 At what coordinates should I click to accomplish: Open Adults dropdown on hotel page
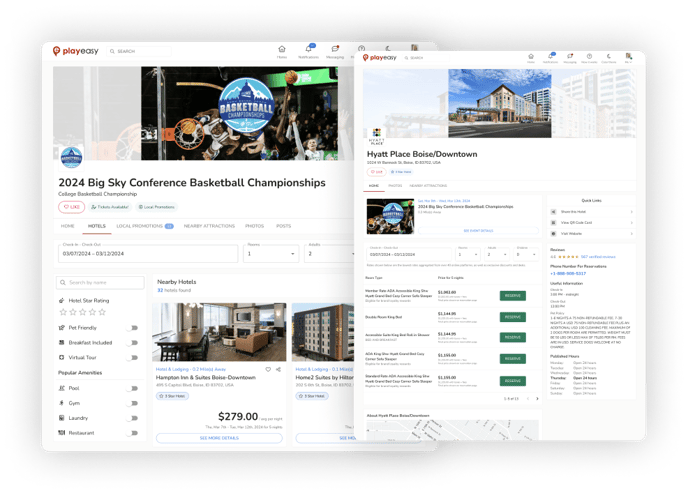(497, 254)
